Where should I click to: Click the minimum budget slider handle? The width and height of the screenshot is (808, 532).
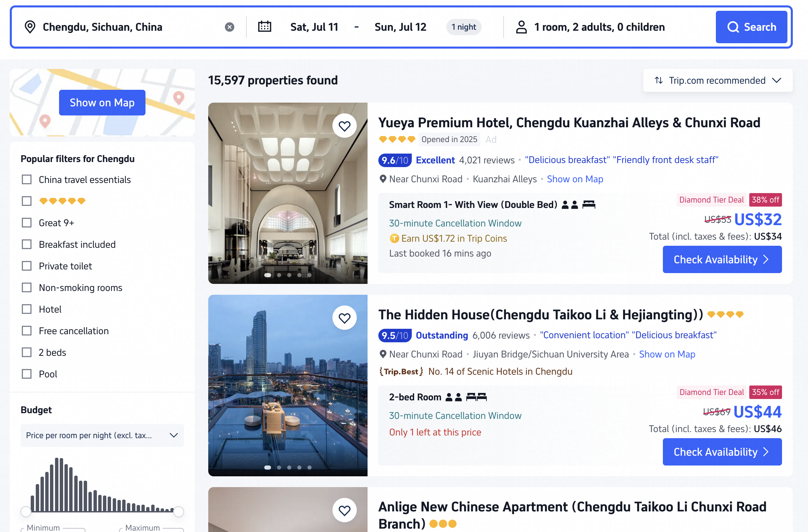26,511
